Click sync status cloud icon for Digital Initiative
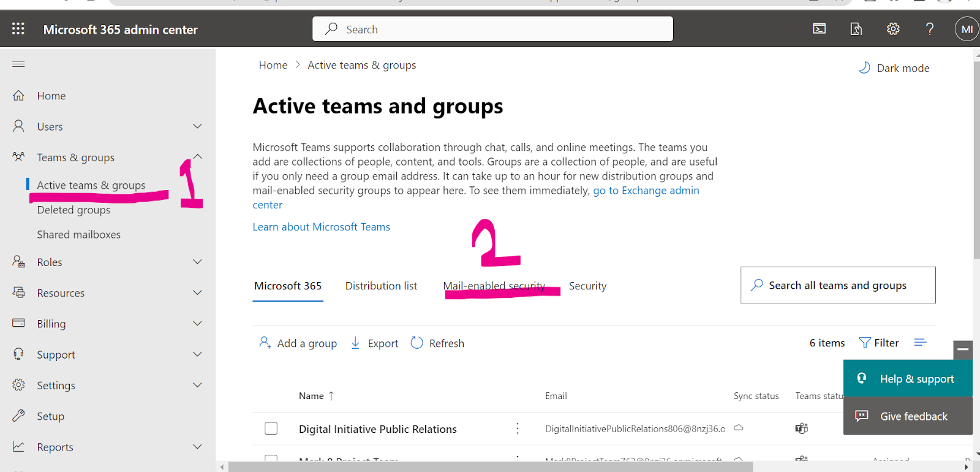 pos(739,427)
